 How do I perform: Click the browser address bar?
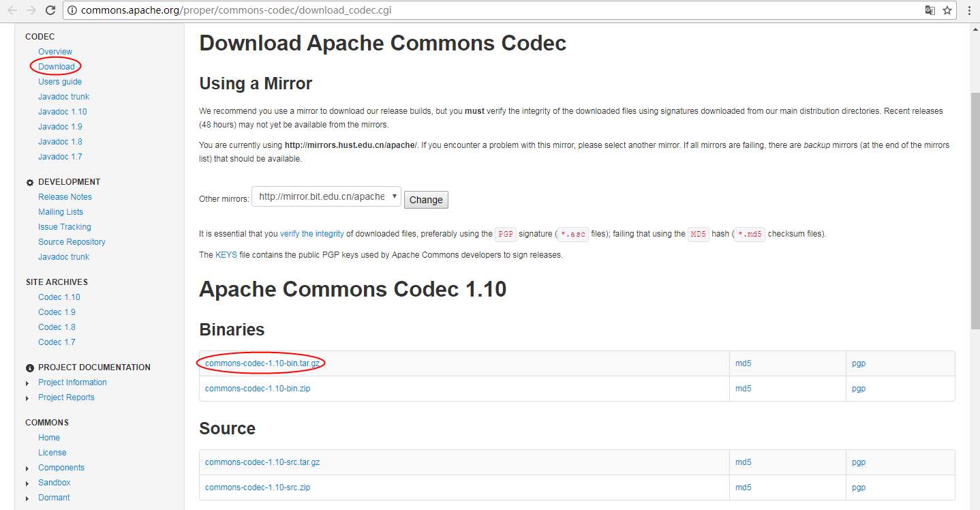(x=477, y=10)
